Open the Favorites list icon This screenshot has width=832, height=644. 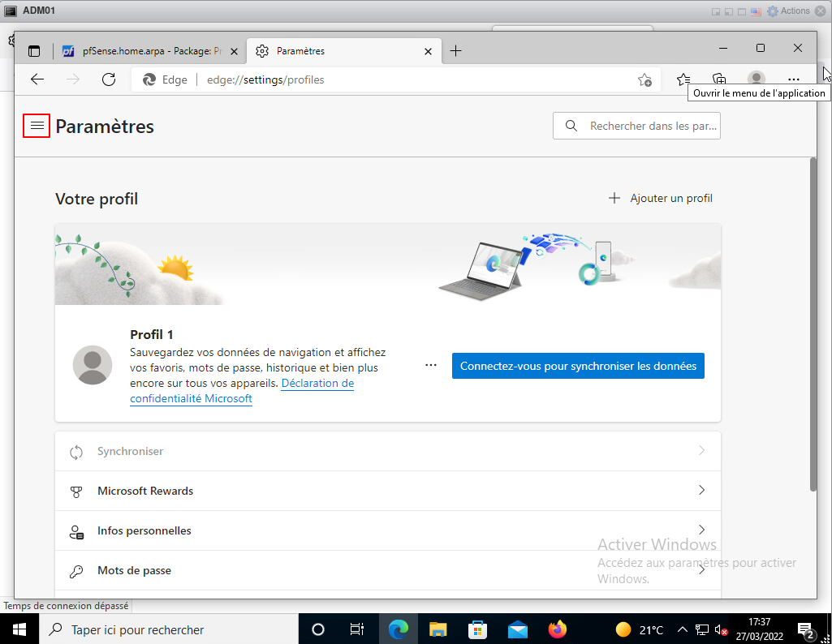pyautogui.click(x=683, y=79)
